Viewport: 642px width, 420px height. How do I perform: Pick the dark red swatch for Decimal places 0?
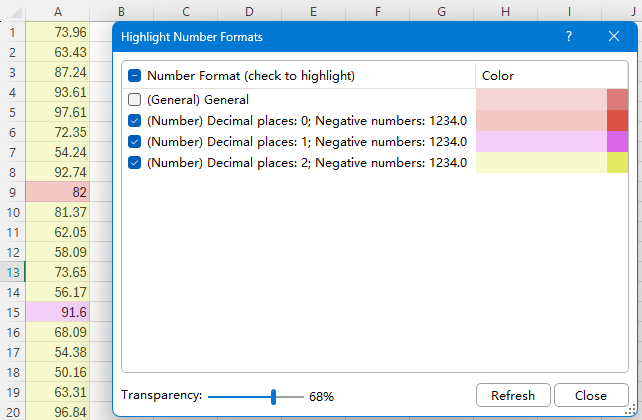click(x=617, y=120)
